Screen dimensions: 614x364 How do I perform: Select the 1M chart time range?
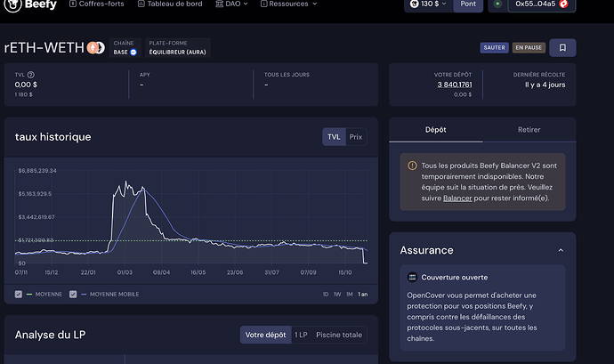click(x=350, y=294)
